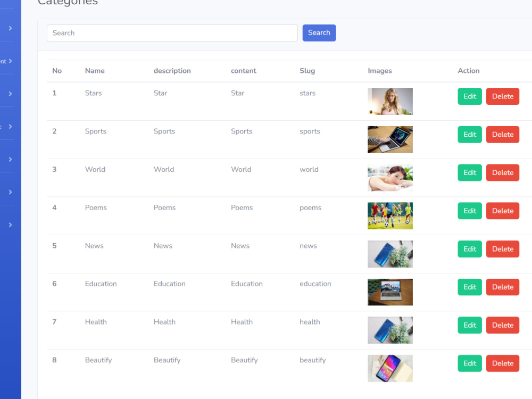Click the Search input field
Viewport: 532px width, 399px height.
(172, 33)
